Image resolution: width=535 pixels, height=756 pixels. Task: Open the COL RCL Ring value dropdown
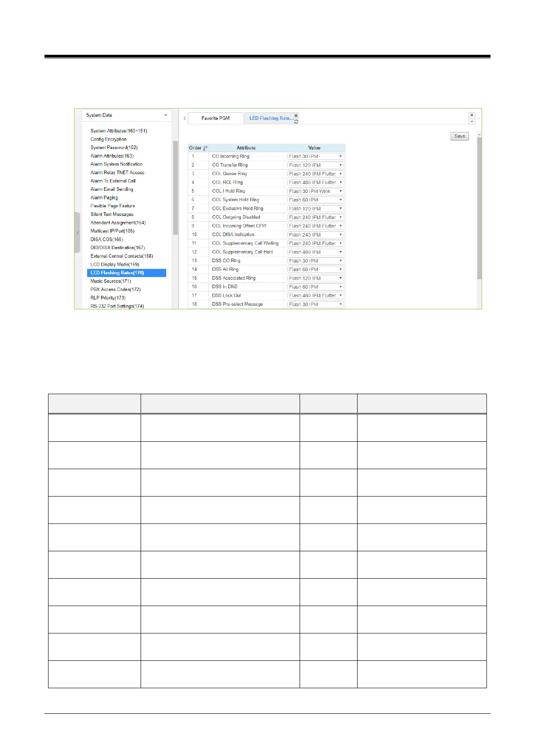(x=315, y=182)
